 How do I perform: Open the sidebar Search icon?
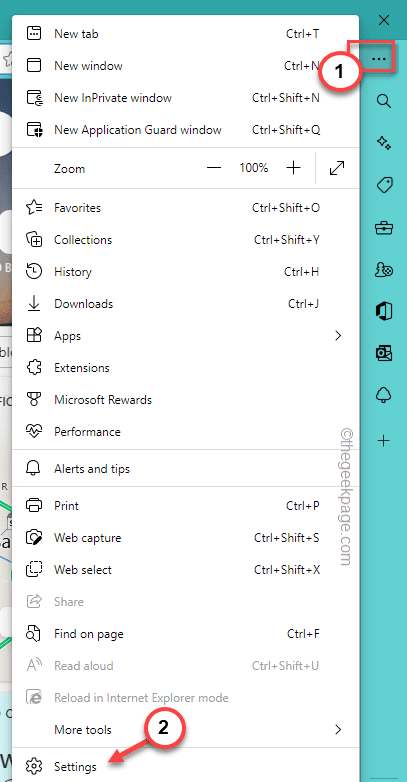point(384,101)
